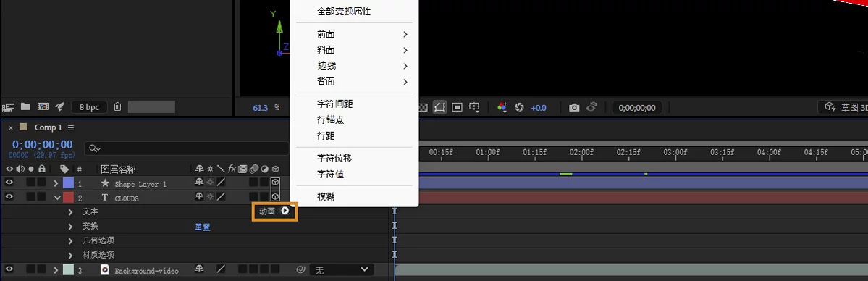Hide the Background-video layer eye
Screen dimensions: 868x281
point(9,269)
